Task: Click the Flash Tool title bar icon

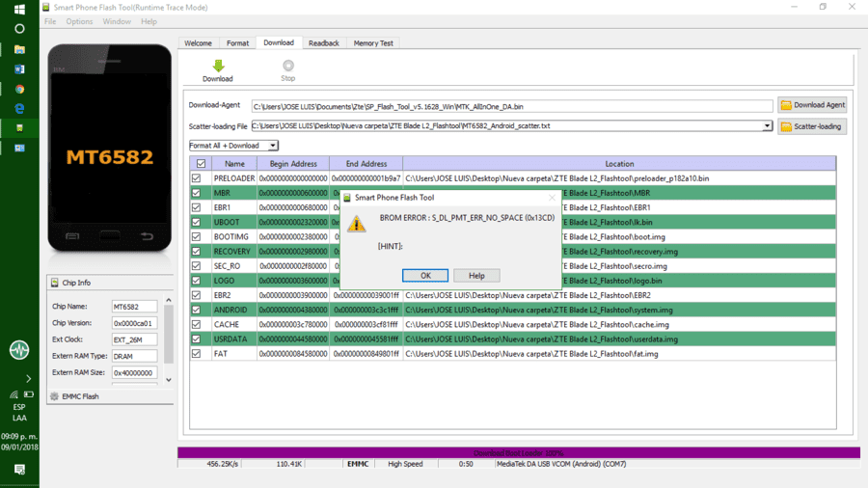Action: click(46, 7)
